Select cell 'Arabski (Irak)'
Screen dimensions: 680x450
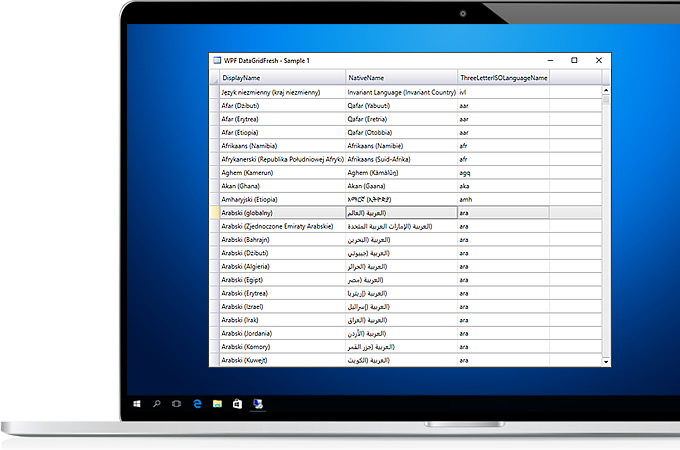(282, 320)
